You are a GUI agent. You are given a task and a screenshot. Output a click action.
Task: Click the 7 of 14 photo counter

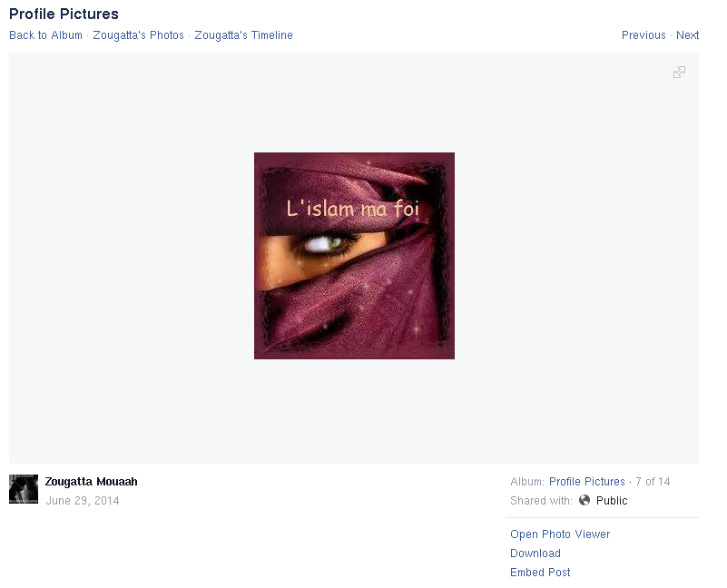click(x=653, y=481)
